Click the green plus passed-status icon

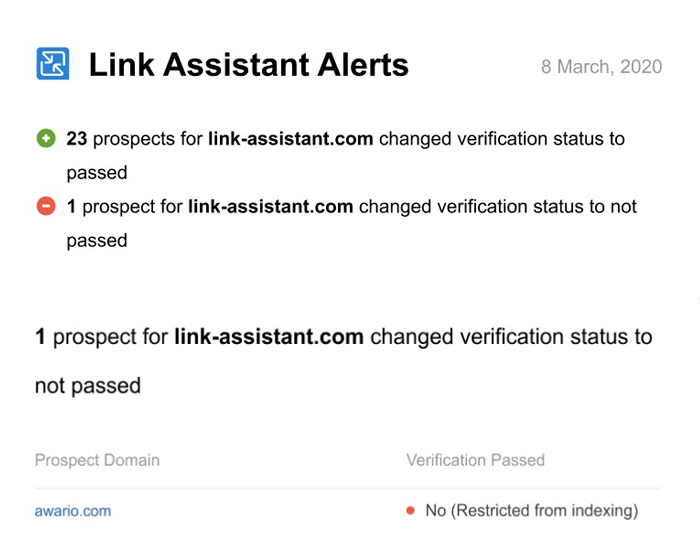click(x=46, y=138)
